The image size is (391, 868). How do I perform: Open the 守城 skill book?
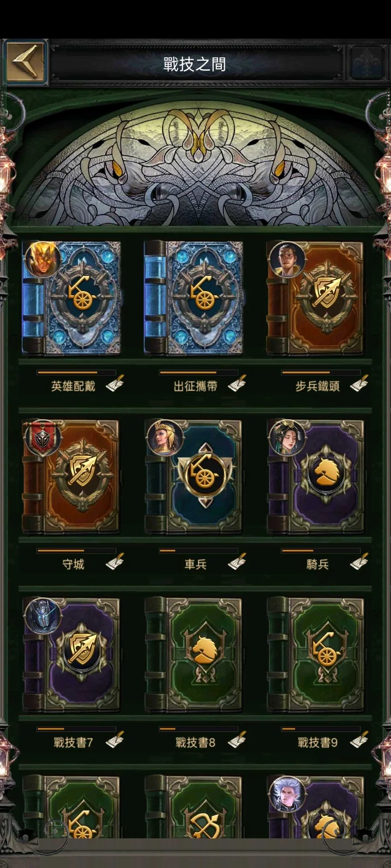(x=71, y=477)
